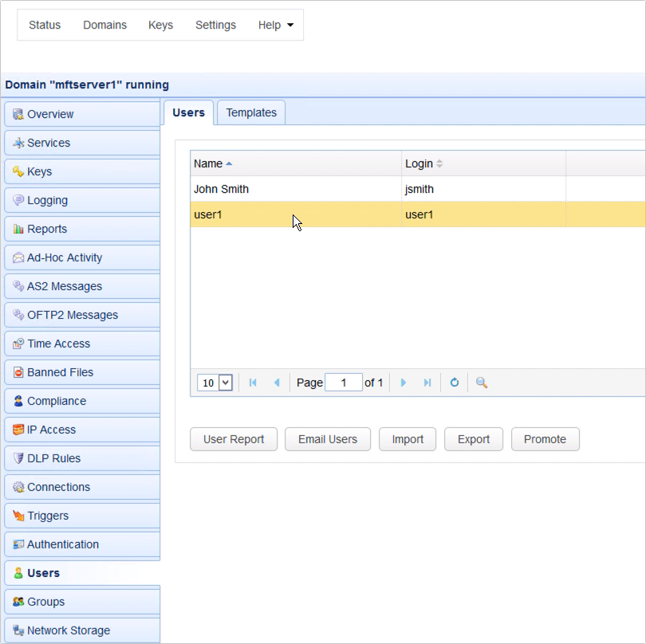The width and height of the screenshot is (646, 644).
Task: Expand the Help dropdown menu
Action: pyautogui.click(x=276, y=25)
